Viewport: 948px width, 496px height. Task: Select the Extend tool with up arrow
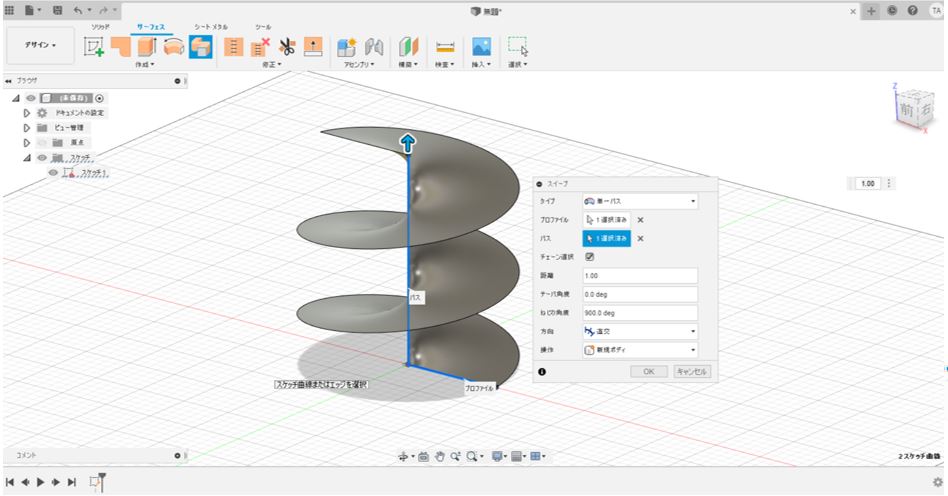click(313, 47)
